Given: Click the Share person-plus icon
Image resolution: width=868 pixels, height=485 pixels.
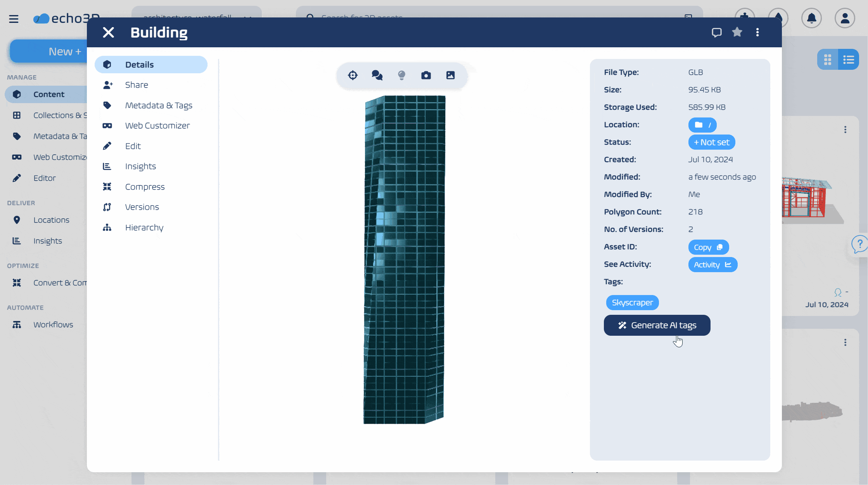Looking at the screenshot, I should 107,85.
